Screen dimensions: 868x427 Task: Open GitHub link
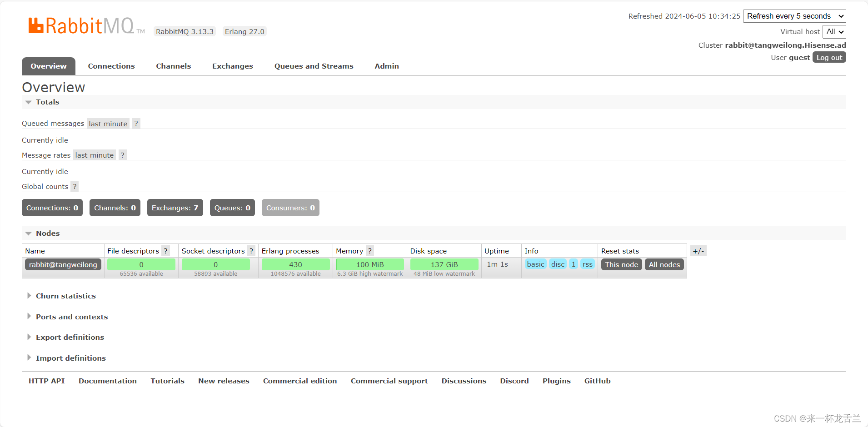(598, 381)
